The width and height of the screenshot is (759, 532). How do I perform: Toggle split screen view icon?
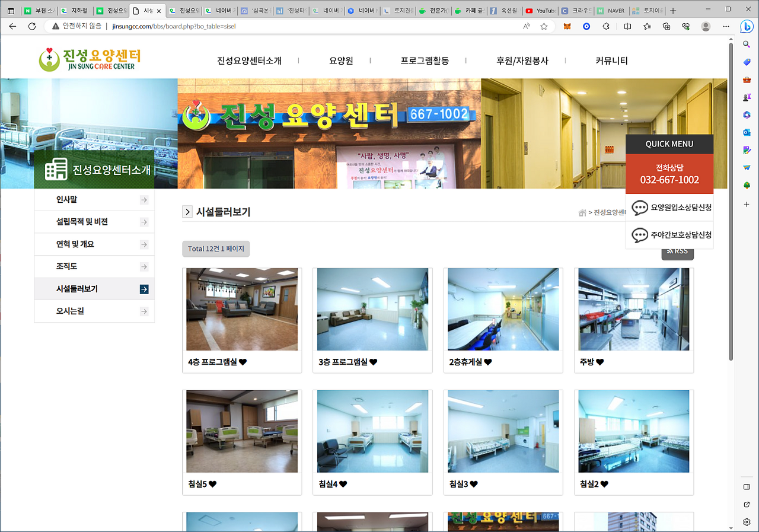(x=627, y=27)
